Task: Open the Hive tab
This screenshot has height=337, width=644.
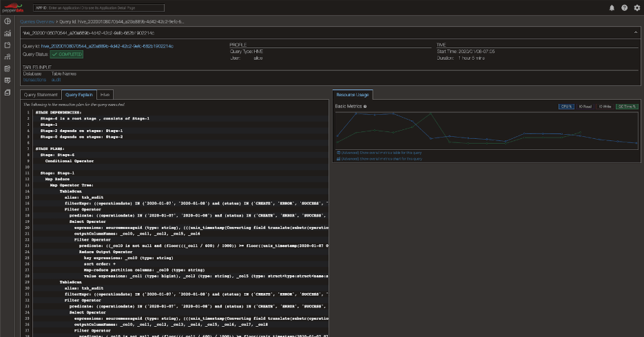Action: click(105, 95)
